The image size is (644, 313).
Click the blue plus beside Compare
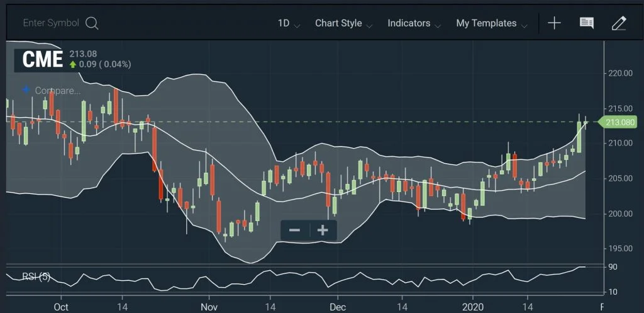(26, 90)
